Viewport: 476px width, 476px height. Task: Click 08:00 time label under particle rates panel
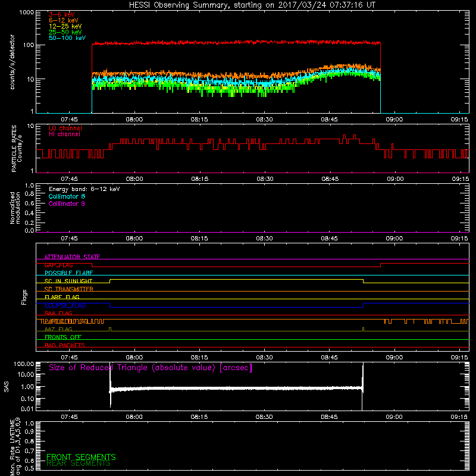coord(134,179)
